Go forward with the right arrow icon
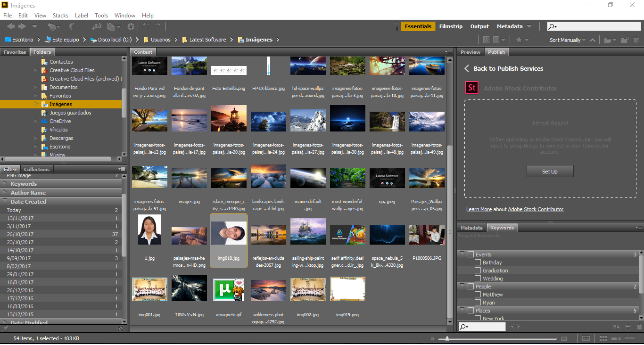The height and width of the screenshot is (345, 644). [x=22, y=26]
